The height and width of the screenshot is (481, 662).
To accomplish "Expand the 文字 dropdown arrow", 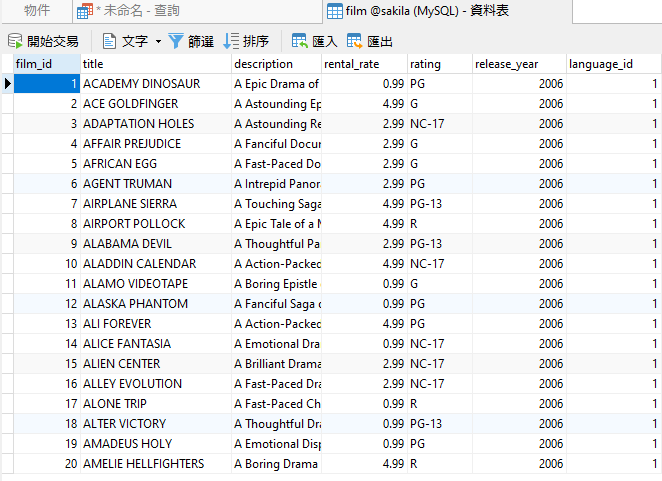I will pos(158,42).
